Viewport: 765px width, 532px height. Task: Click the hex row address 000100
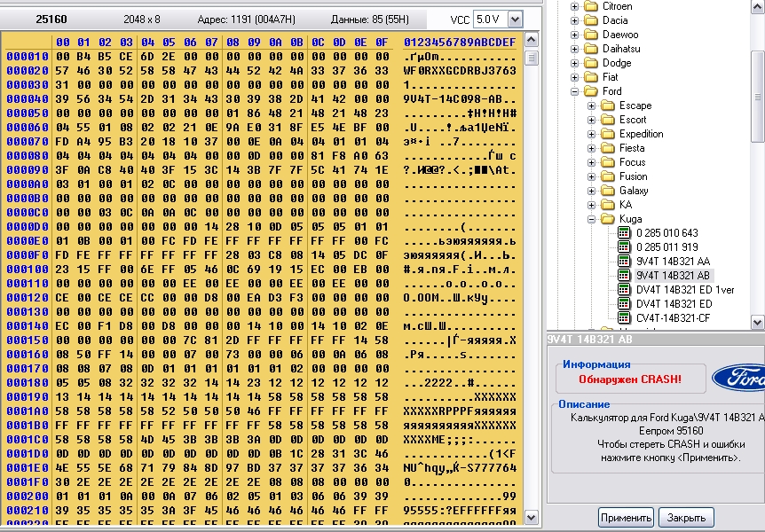(x=28, y=270)
